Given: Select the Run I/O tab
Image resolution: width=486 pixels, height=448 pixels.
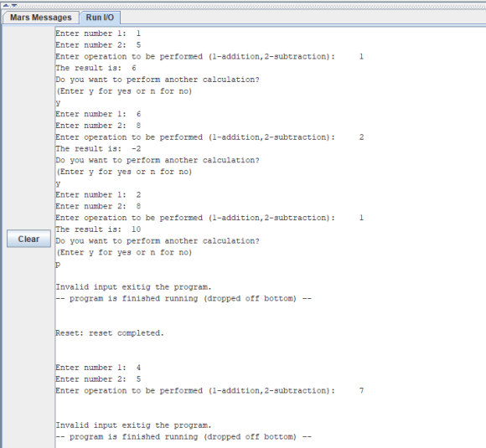Looking at the screenshot, I should (x=100, y=18).
